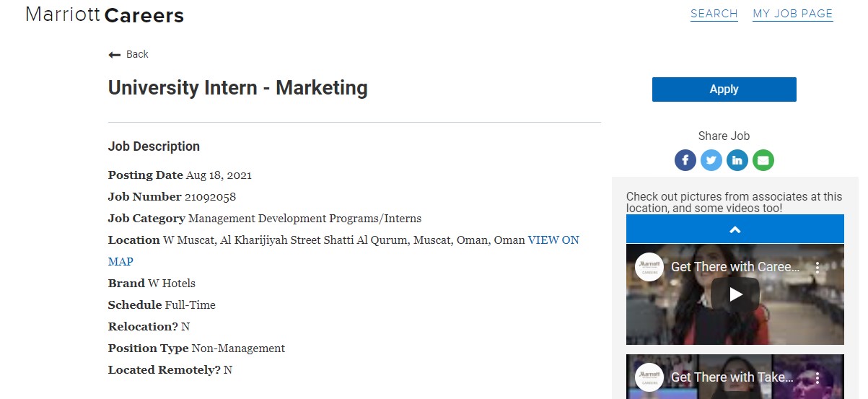Open first video title Get There with Career
Viewport: 868px width, 399px height.
pyautogui.click(x=735, y=267)
